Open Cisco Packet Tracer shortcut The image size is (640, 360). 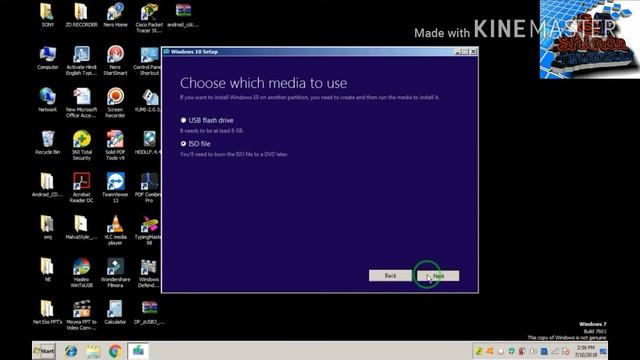coord(149,18)
